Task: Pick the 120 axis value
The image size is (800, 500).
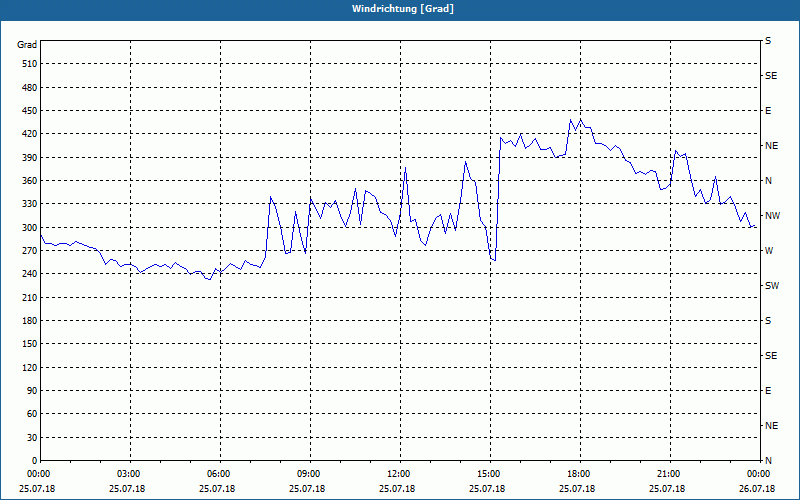Action: [30, 367]
